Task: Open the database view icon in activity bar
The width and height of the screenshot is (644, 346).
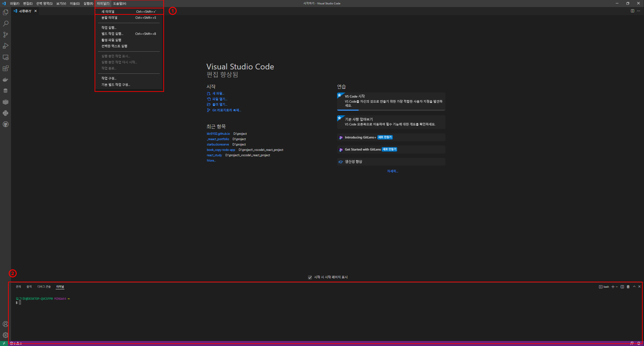Action: pyautogui.click(x=5, y=91)
